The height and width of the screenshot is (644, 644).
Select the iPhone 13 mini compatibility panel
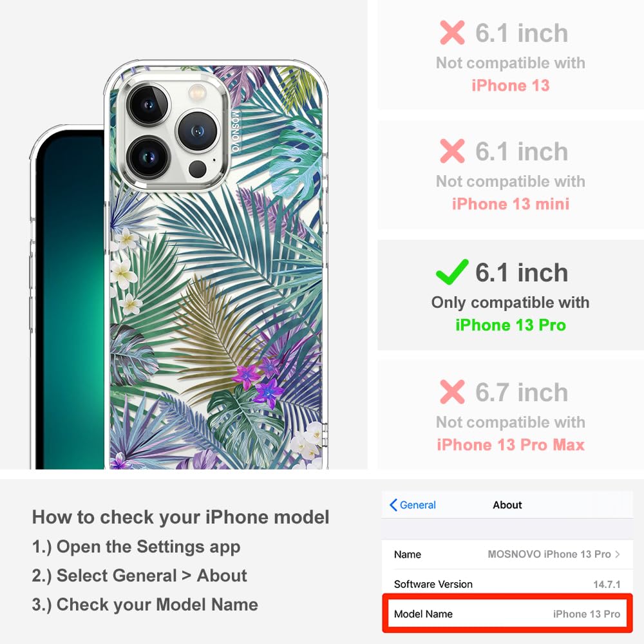511,175
